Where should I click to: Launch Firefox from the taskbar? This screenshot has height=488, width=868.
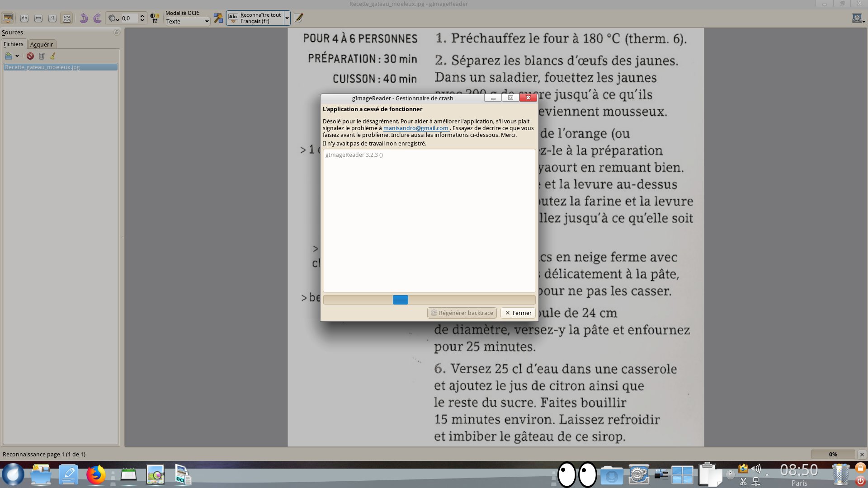(x=96, y=475)
